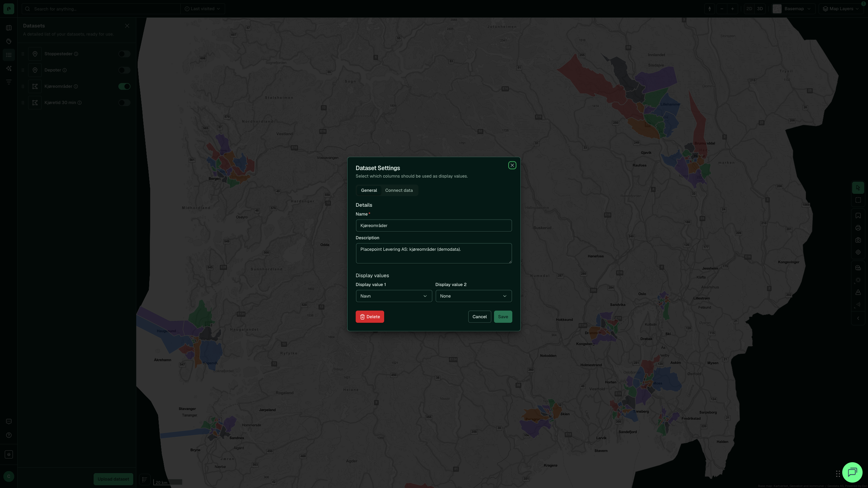The image size is (868, 488).
Task: Reset map north with the compass icon
Action: point(709,9)
